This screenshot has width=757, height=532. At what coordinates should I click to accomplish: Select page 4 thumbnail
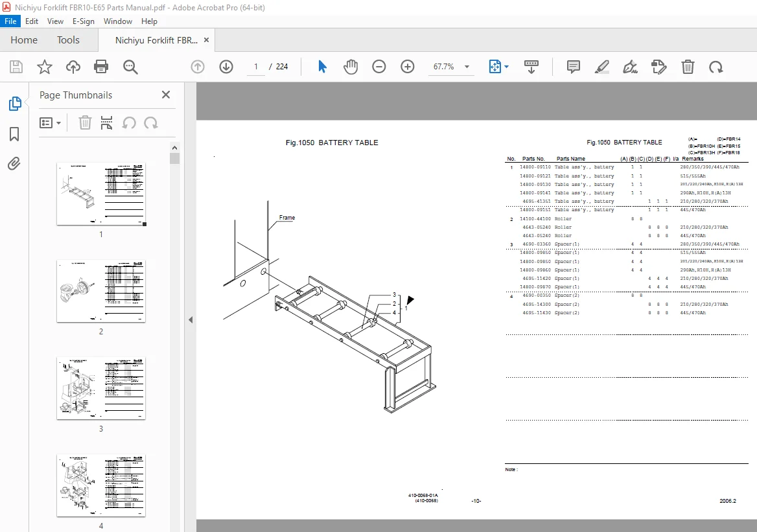pyautogui.click(x=101, y=485)
